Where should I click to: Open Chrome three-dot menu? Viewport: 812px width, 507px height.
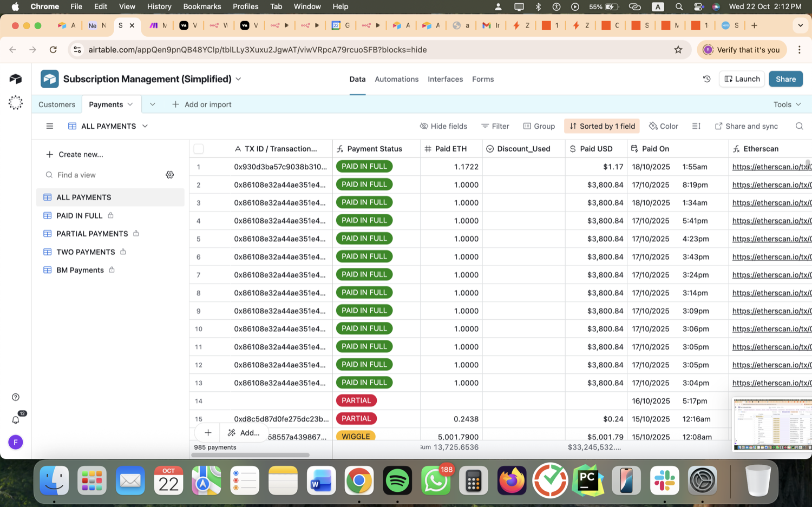point(799,50)
